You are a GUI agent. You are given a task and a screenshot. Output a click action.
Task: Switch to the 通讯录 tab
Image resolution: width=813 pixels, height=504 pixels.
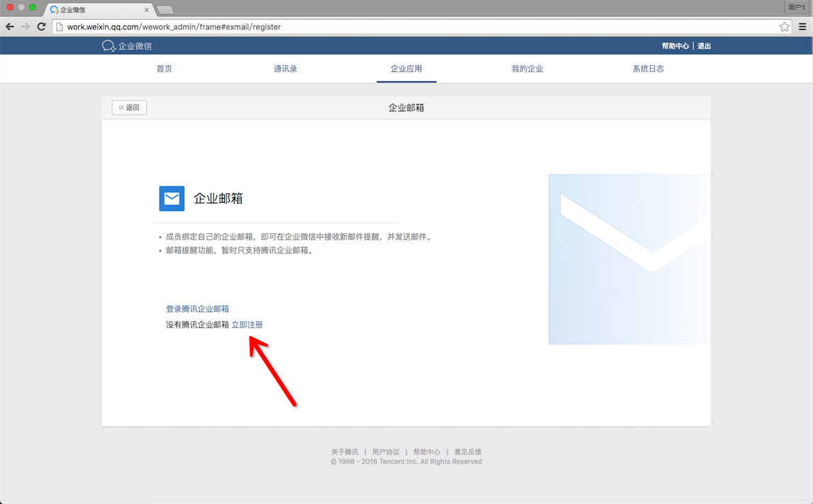[285, 69]
